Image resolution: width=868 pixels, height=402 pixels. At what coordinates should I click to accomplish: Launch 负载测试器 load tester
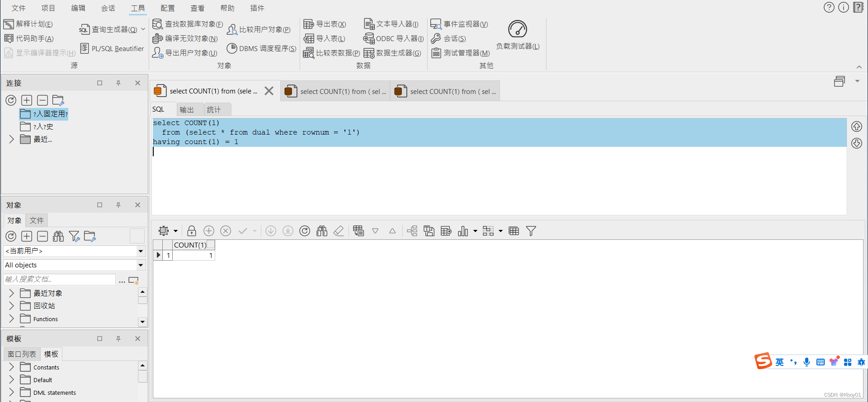pyautogui.click(x=518, y=35)
